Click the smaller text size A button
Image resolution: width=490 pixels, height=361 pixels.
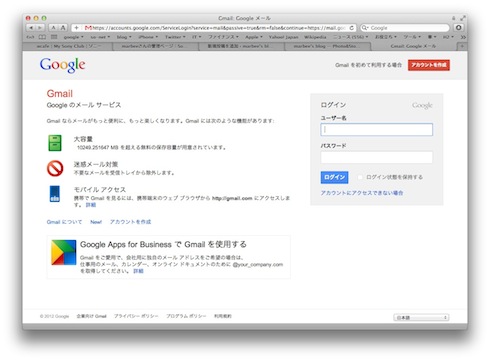tap(53, 28)
